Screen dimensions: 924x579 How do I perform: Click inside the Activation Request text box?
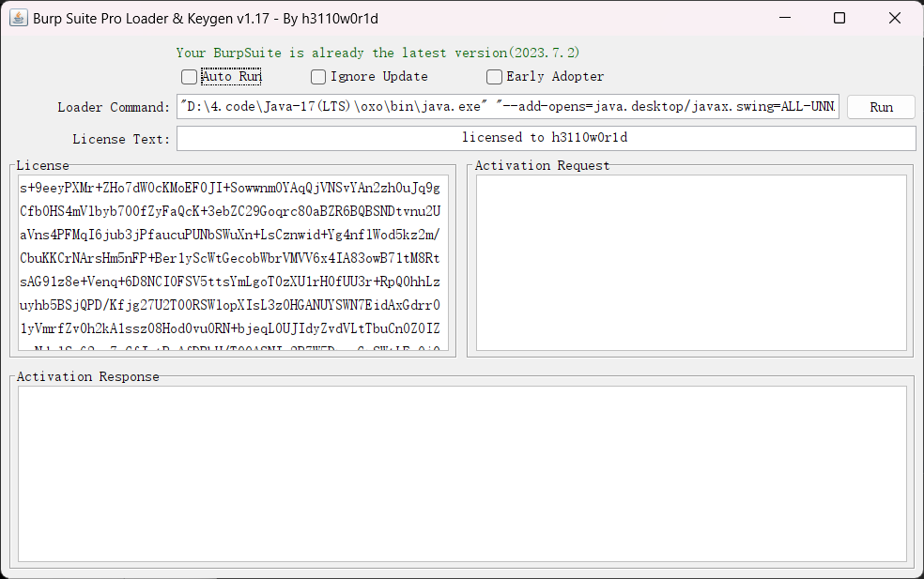[690, 263]
